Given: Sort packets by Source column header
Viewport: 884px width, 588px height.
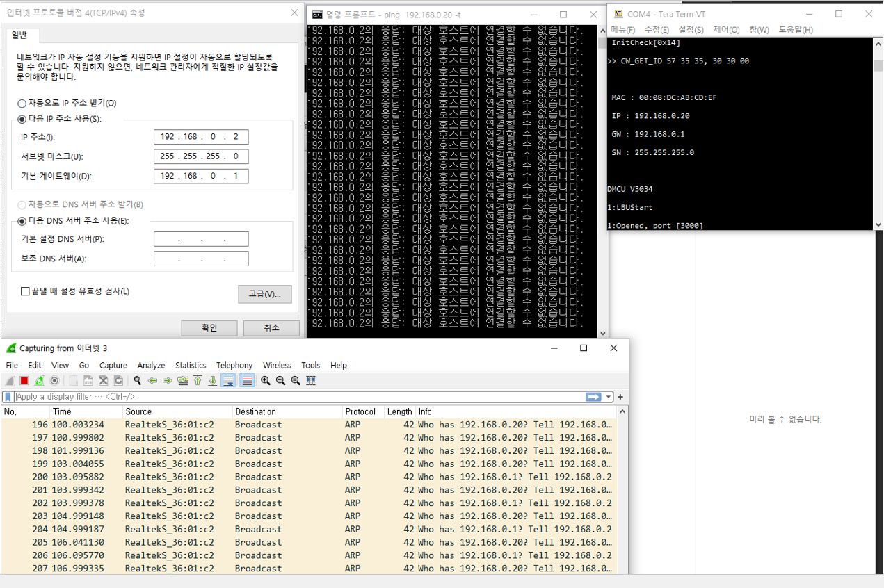Looking at the screenshot, I should 177,411.
